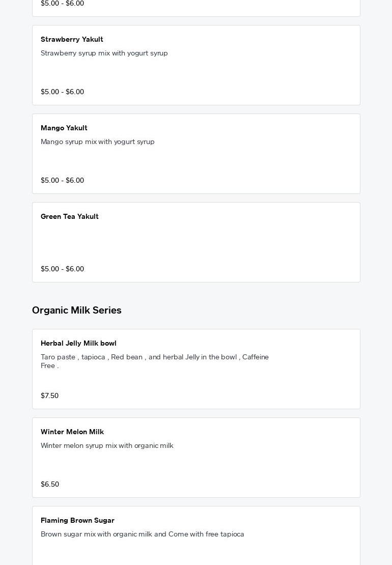Select the Winter Melon Milk title
Viewport: 392px width, 565px height.
(x=72, y=432)
